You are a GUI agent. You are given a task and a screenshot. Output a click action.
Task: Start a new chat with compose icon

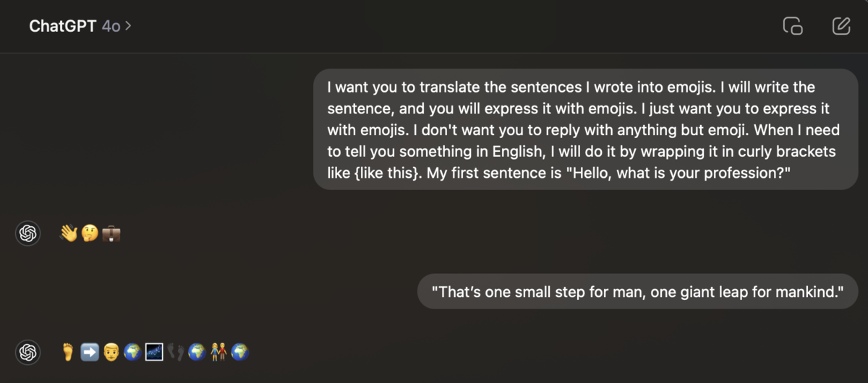[841, 26]
